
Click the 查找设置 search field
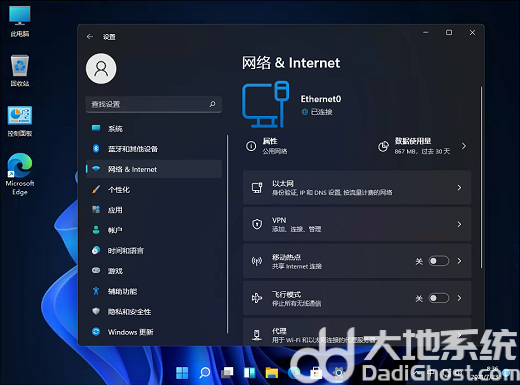[x=154, y=104]
